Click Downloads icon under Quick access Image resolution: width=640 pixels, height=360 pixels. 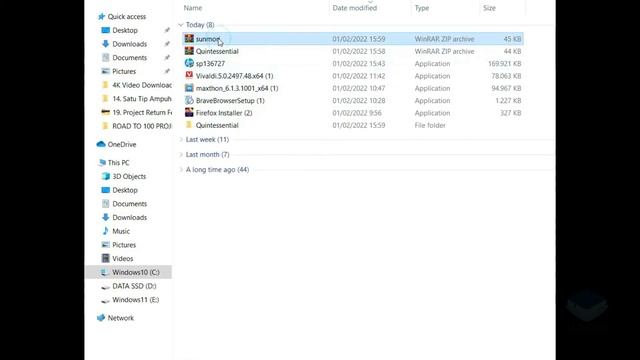tap(105, 44)
